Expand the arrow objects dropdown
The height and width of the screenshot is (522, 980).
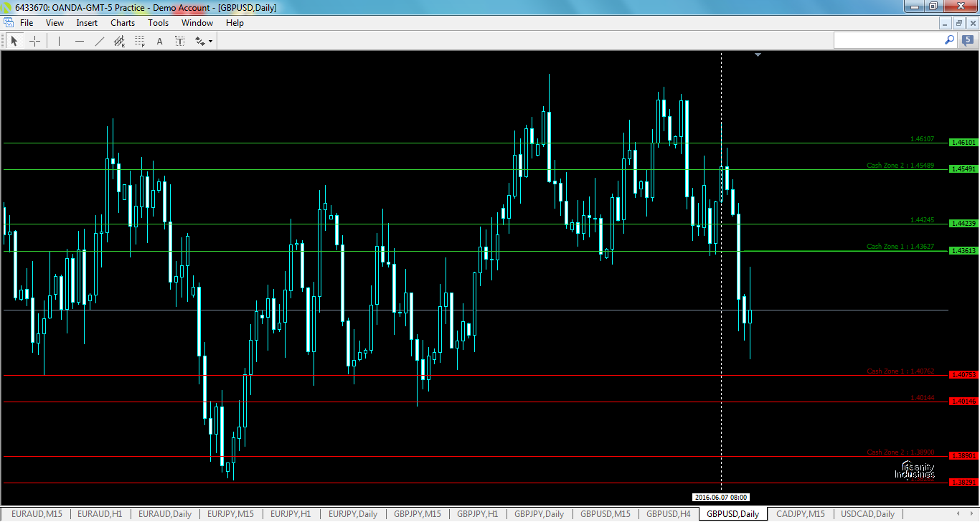(x=210, y=40)
